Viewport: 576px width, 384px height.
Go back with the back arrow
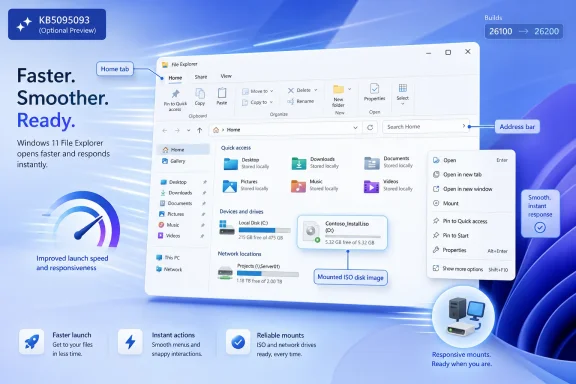click(165, 130)
